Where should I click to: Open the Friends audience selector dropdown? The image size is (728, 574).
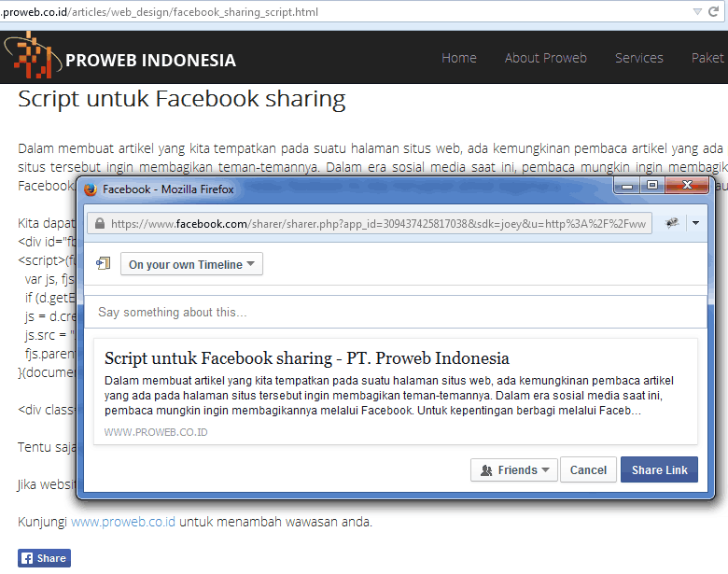click(x=514, y=469)
